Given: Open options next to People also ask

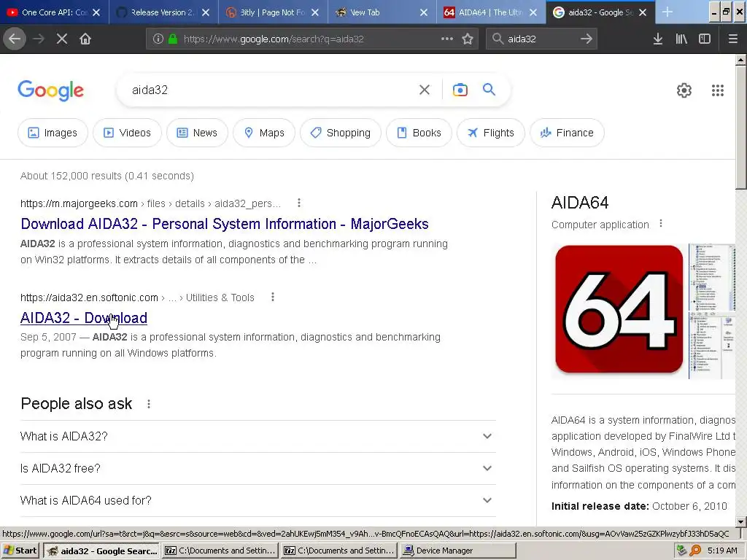Looking at the screenshot, I should pyautogui.click(x=149, y=404).
